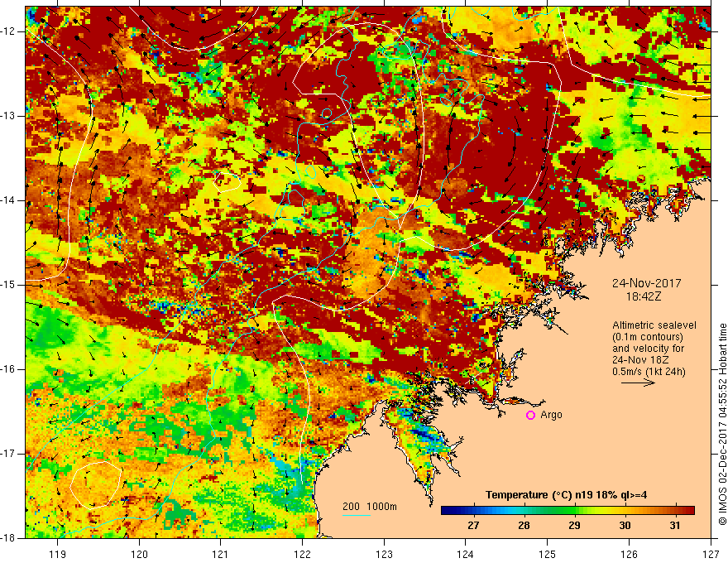The width and height of the screenshot is (728, 563).
Task: Click the 'Argo' label text
Action: pos(551,415)
